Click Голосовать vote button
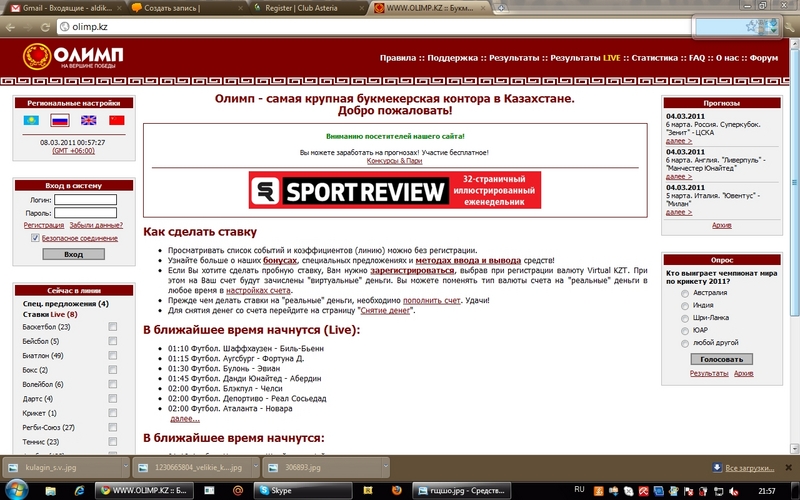The width and height of the screenshot is (800, 500). point(721,359)
